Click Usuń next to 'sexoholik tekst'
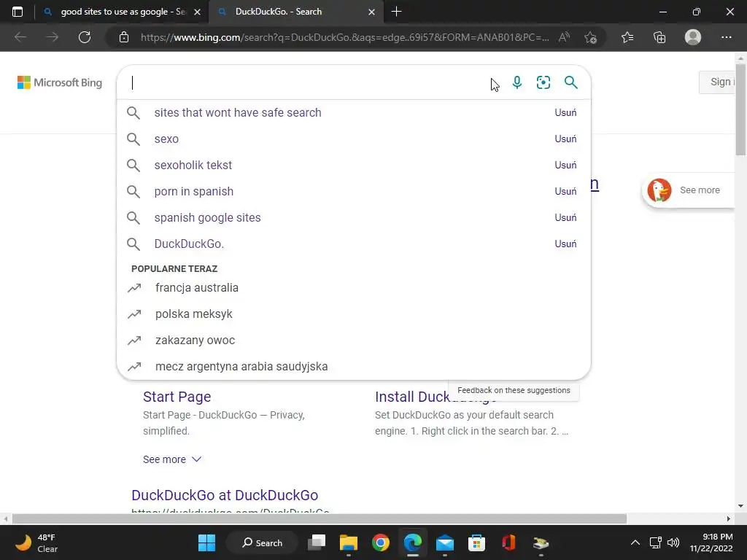Screen dimensions: 747x560 tap(565, 166)
